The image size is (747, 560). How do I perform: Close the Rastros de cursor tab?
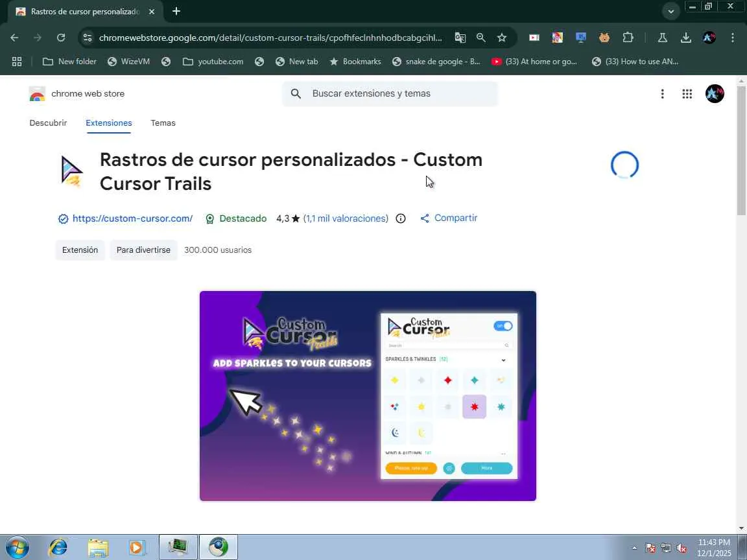pyautogui.click(x=152, y=12)
